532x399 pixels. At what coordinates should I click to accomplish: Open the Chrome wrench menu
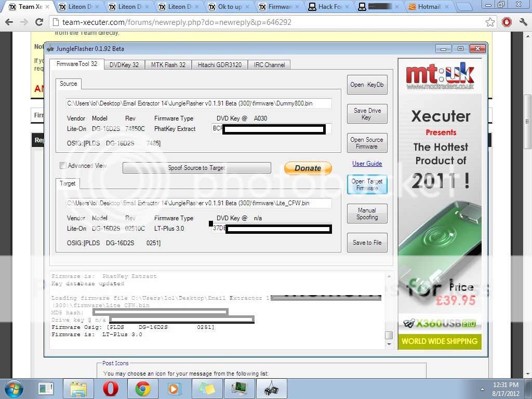click(522, 22)
